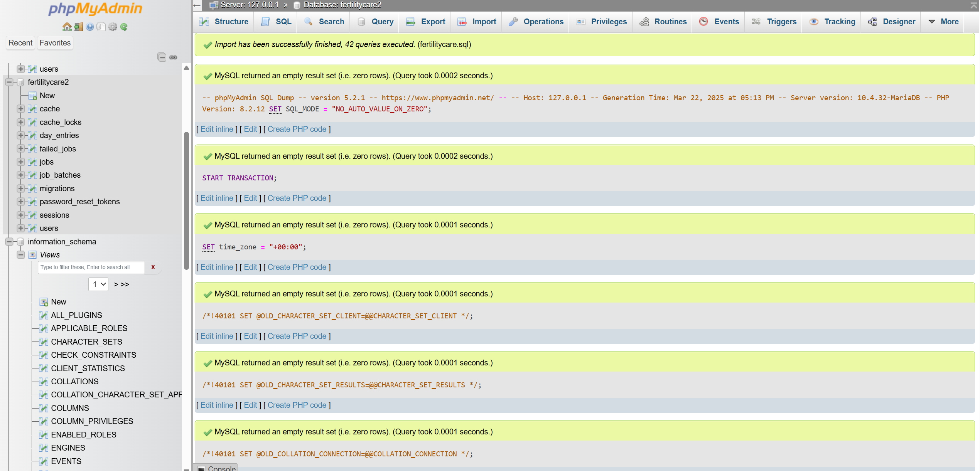Expand the cache table node
This screenshot has width=980, height=471.
pyautogui.click(x=21, y=109)
